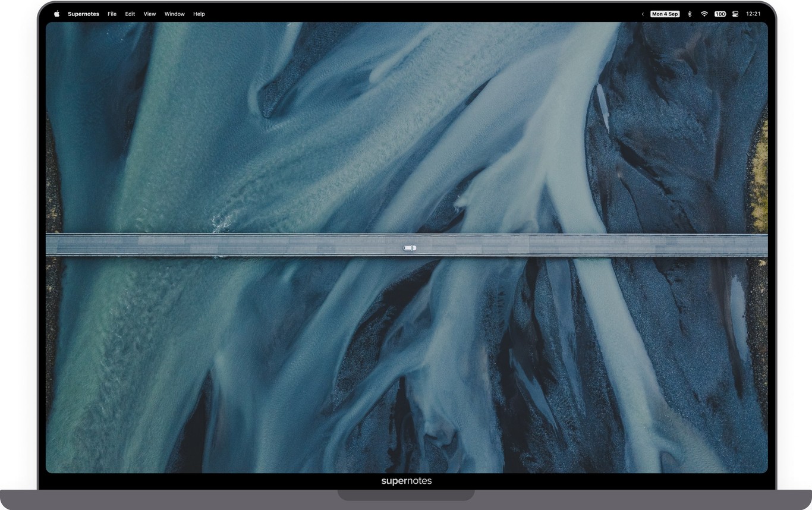Click the laptop notch at bottom center
This screenshot has height=510, width=812.
(406, 495)
